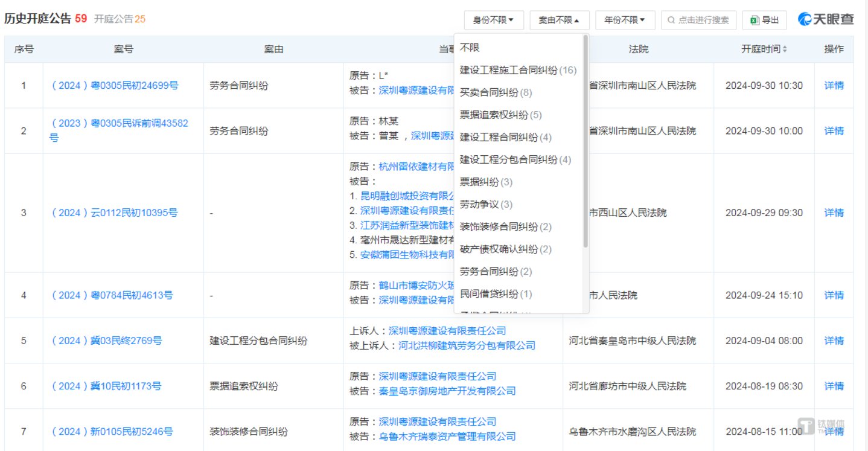View 详情 for row 6 case

pos(834,386)
